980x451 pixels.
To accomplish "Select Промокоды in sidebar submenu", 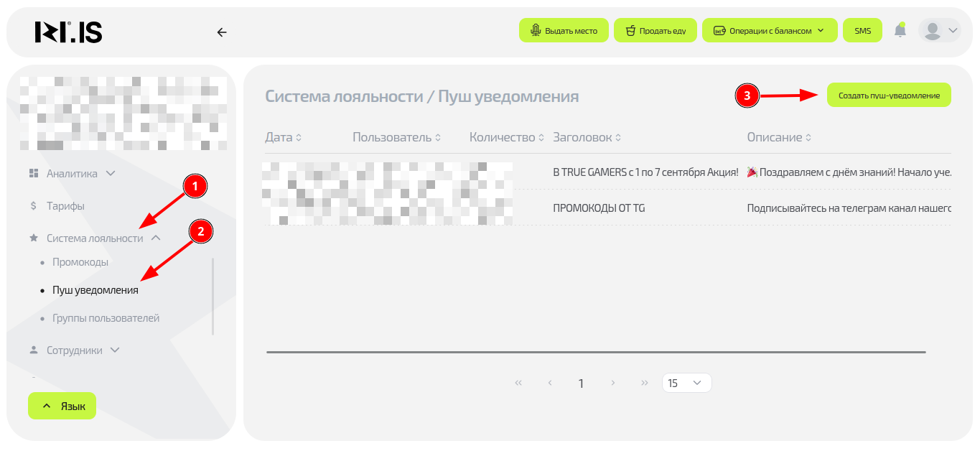I will [80, 262].
